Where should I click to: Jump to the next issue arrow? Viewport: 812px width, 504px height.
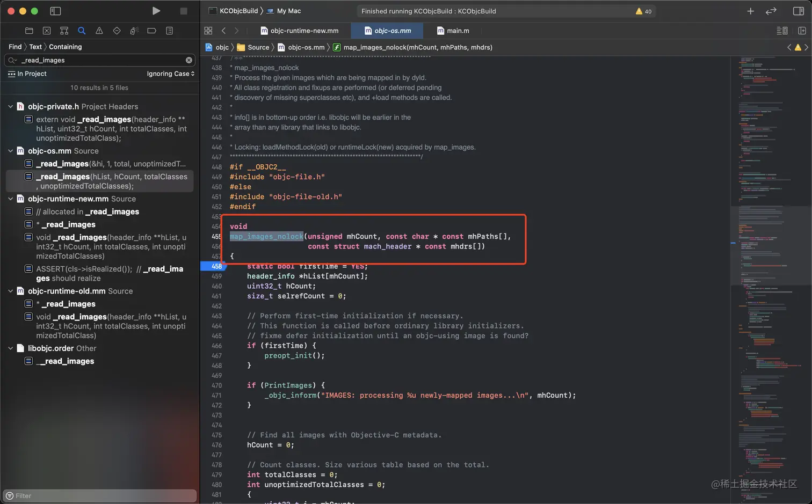(x=806, y=47)
